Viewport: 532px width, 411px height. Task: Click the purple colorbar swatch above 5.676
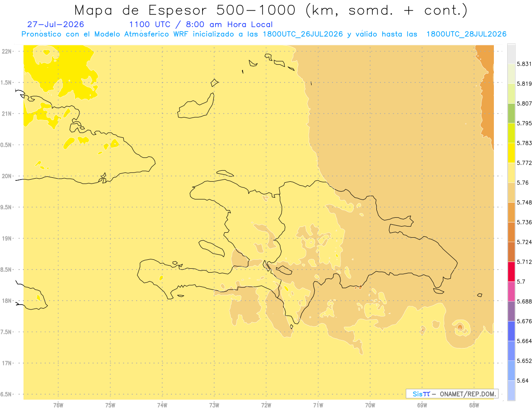511,311
